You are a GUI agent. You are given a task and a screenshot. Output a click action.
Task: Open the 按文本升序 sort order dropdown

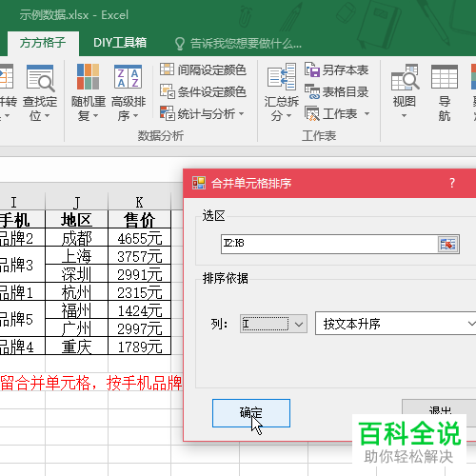395,324
